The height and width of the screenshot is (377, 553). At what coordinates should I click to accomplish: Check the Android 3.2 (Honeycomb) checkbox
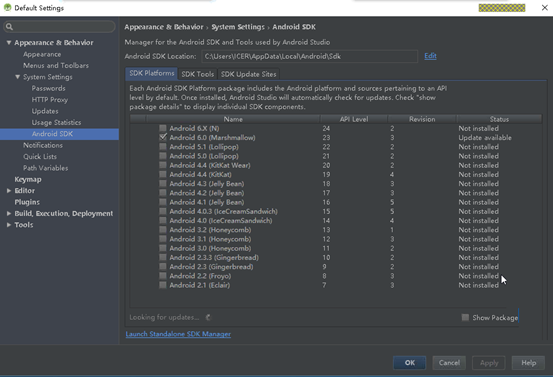(163, 230)
